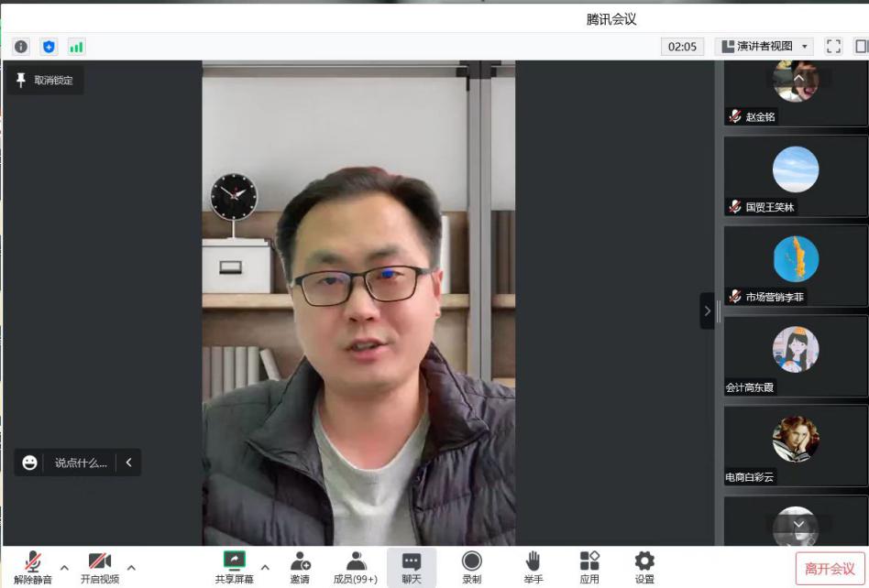Unpin the video (取消锁定)

click(44, 81)
